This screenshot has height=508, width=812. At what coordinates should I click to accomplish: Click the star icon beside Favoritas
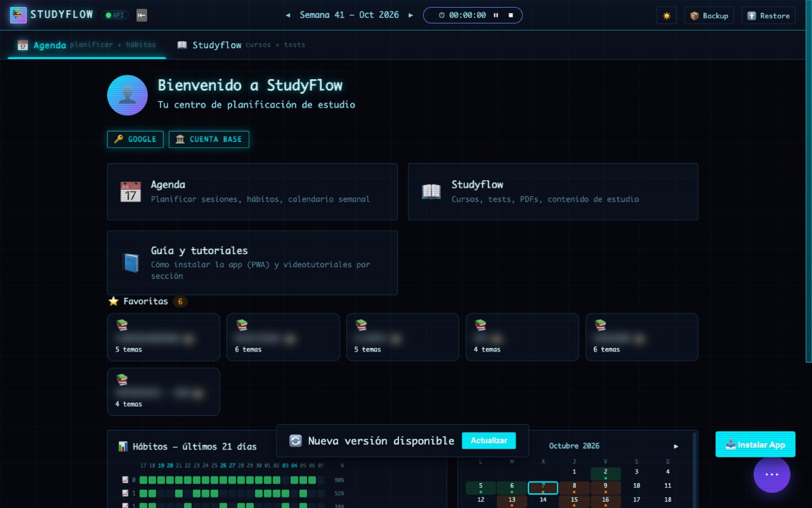(x=114, y=301)
